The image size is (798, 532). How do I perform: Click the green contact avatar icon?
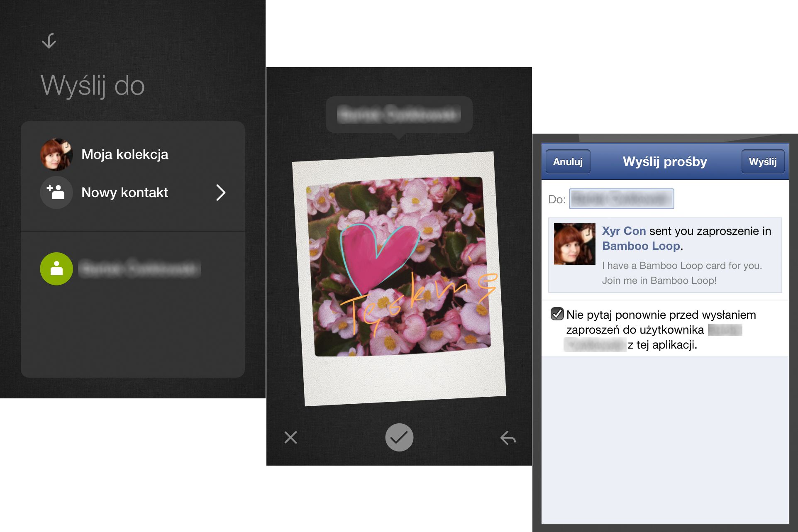(x=56, y=269)
